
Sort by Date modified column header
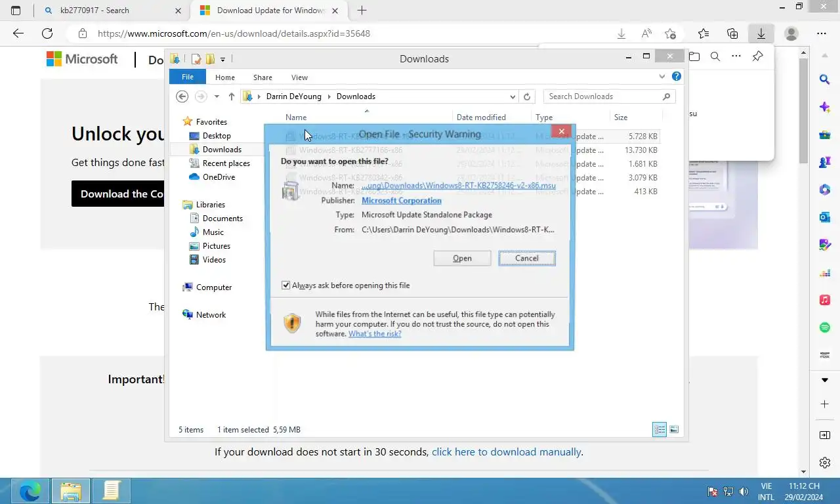pyautogui.click(x=481, y=117)
